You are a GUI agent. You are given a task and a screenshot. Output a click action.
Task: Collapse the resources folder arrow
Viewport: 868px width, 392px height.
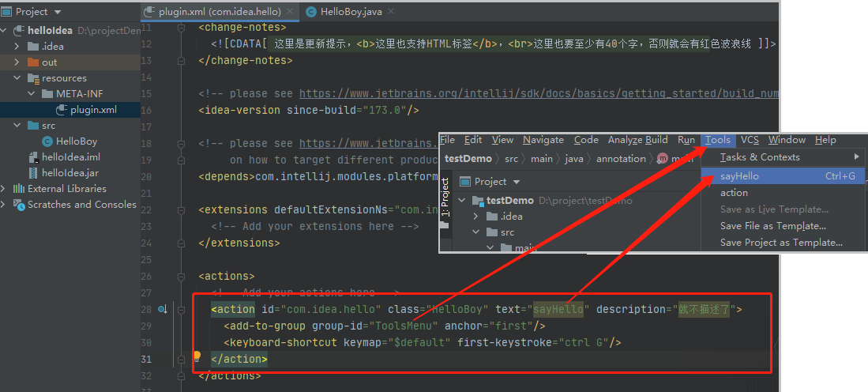17,78
